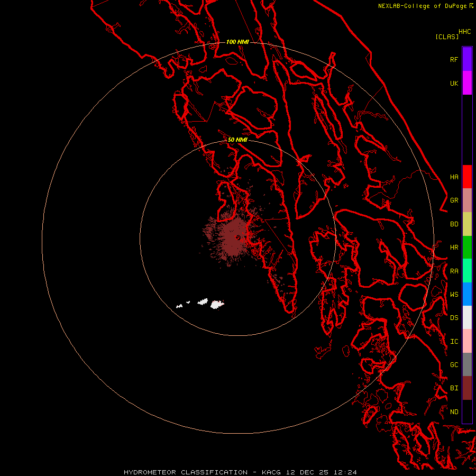The image size is (476, 476).
Task: Click the WS legend label
Action: [454, 294]
